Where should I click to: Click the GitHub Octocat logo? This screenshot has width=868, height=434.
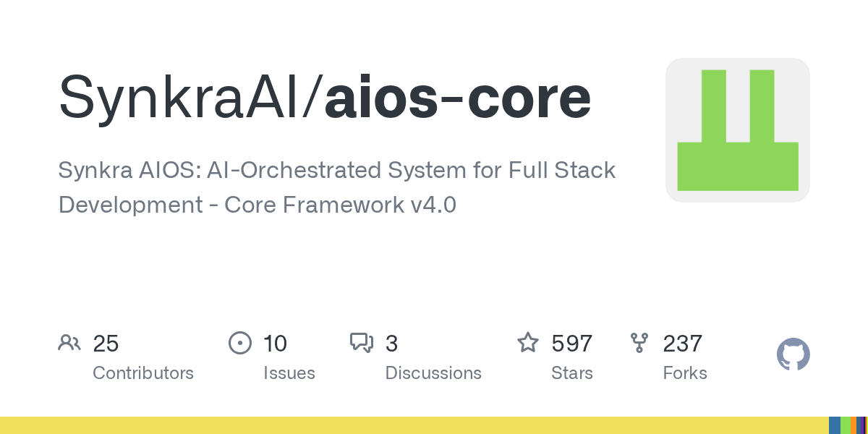(x=793, y=355)
